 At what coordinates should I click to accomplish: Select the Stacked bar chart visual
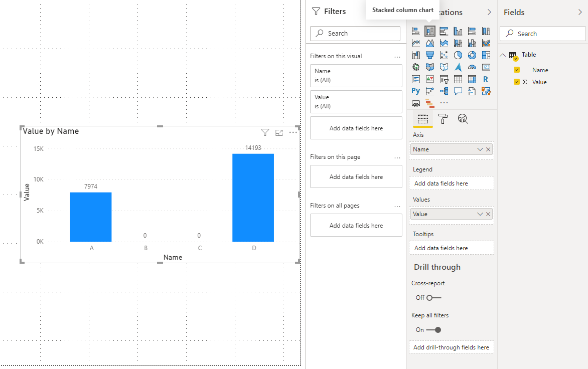tap(415, 31)
